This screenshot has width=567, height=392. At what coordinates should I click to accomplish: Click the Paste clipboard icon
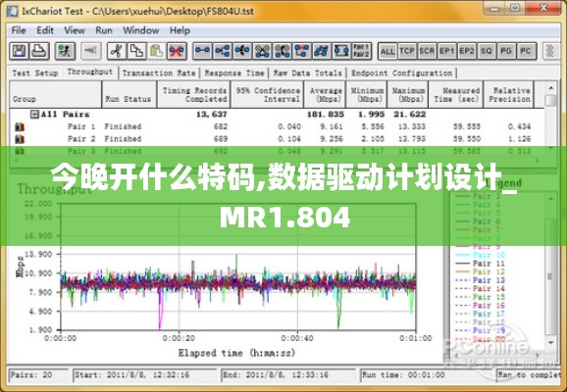tap(156, 51)
